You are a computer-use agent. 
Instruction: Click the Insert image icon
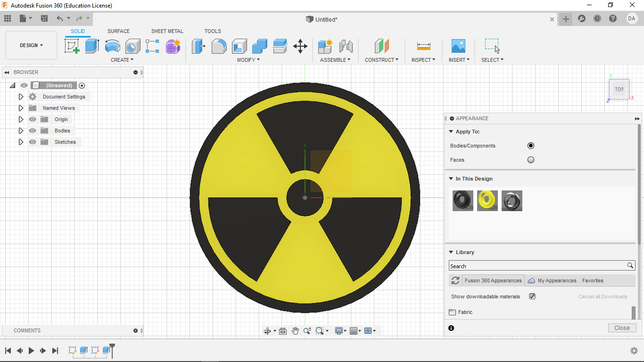[458, 46]
